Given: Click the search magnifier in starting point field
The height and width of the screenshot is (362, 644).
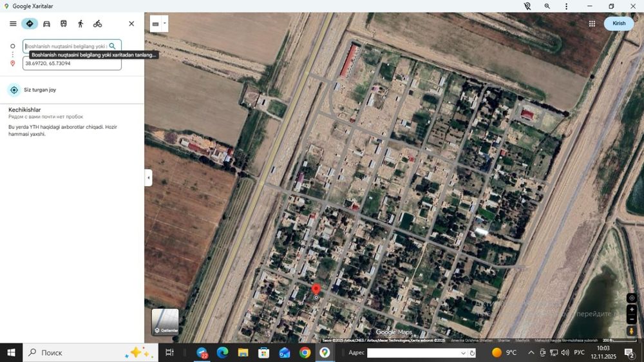Looking at the screenshot, I should pyautogui.click(x=112, y=46).
